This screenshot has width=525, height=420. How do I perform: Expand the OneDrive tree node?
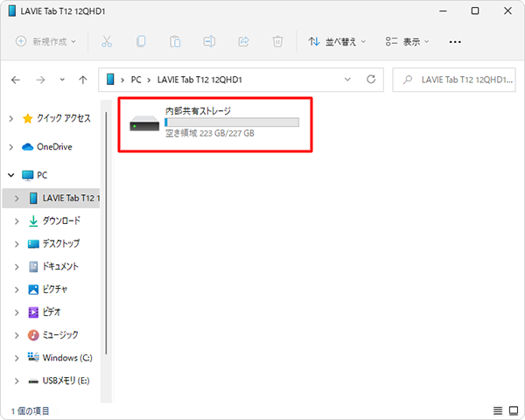pyautogui.click(x=10, y=146)
